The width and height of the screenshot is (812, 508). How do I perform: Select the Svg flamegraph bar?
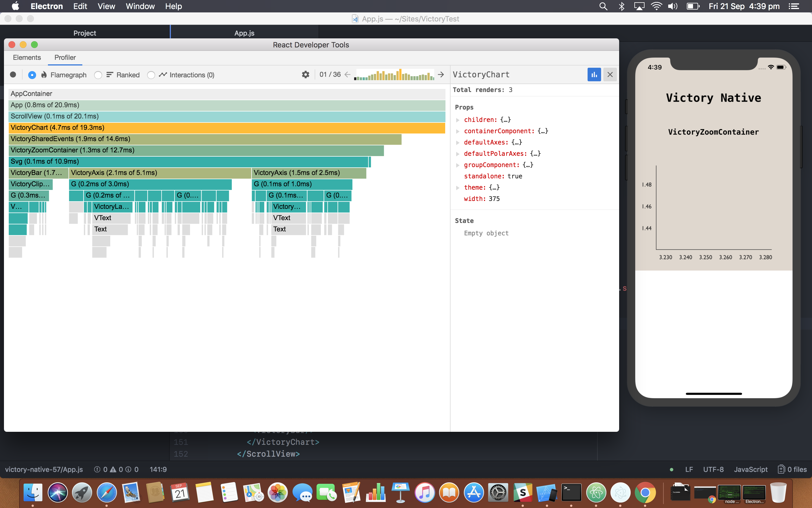point(188,162)
